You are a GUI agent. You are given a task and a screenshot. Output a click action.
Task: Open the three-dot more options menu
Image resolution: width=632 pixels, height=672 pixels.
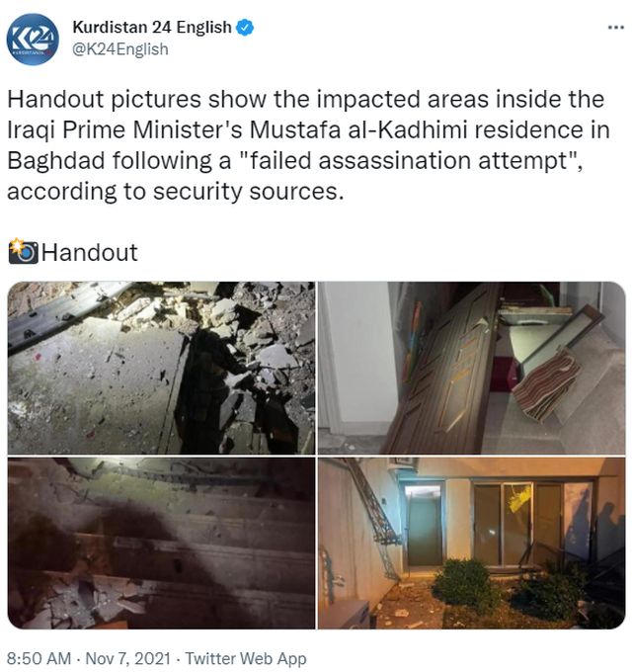tap(616, 28)
